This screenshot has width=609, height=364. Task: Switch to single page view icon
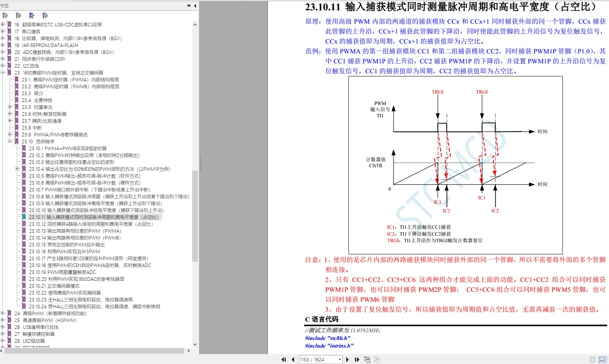tap(592, 359)
